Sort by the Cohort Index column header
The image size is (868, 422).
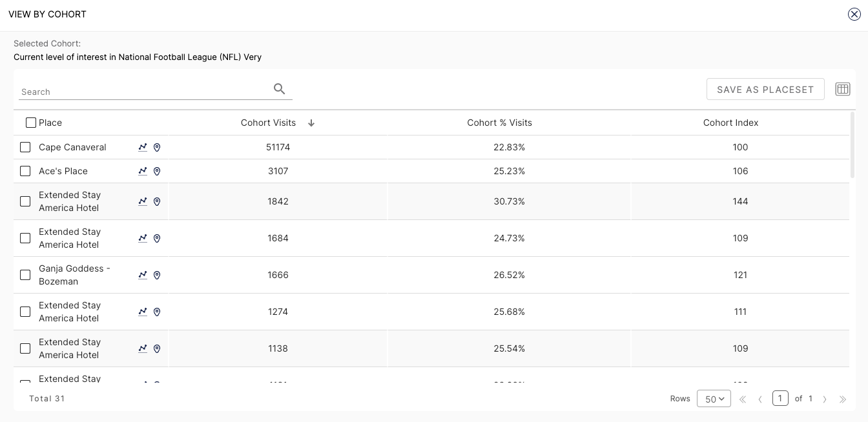[730, 123]
